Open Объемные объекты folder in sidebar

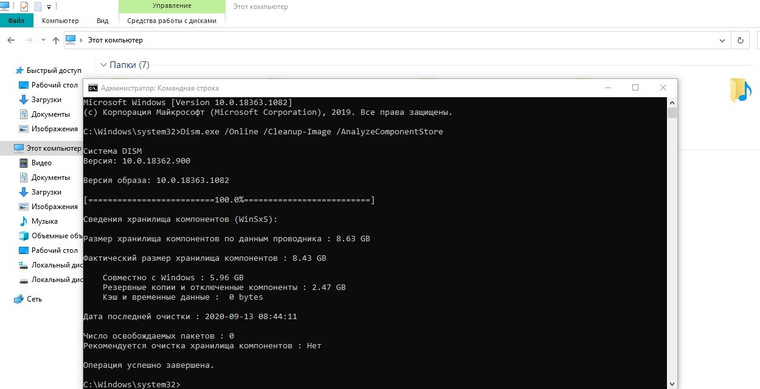click(50, 236)
